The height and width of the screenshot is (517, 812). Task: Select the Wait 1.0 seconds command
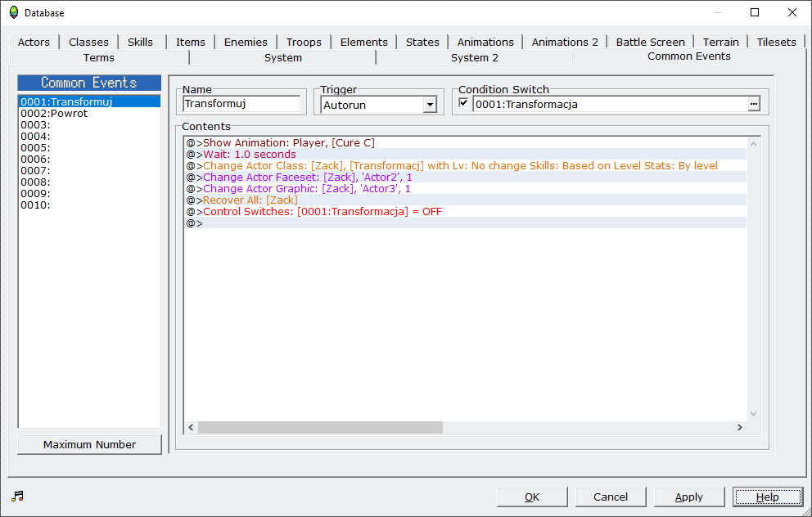(466, 155)
